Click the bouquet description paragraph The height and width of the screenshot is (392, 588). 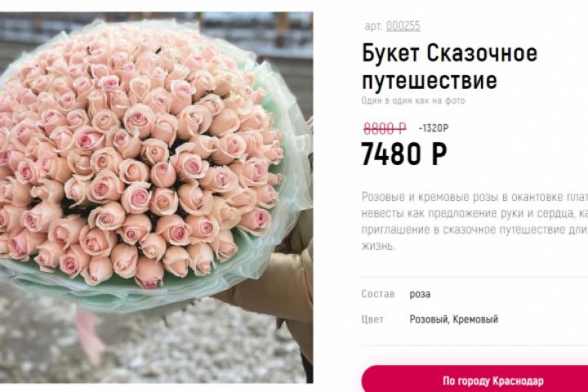pyautogui.click(x=474, y=221)
